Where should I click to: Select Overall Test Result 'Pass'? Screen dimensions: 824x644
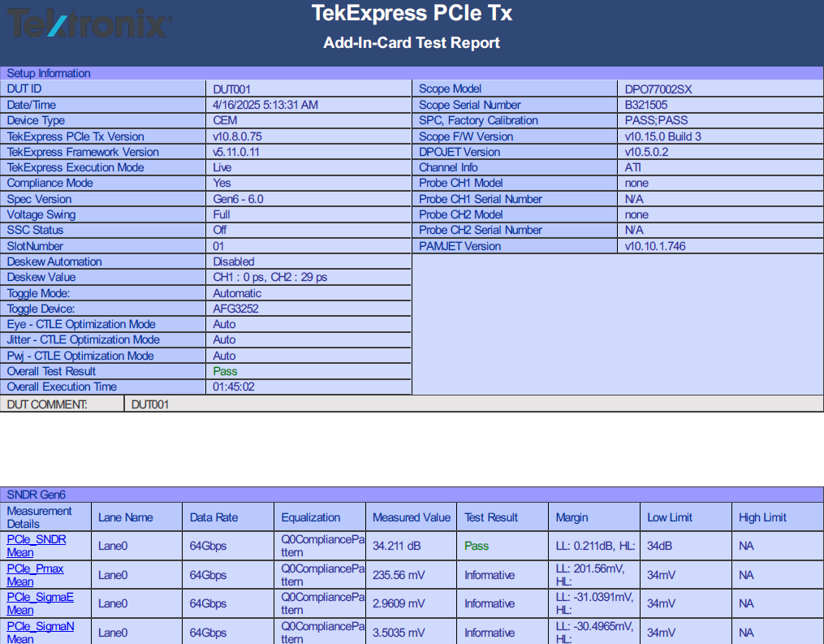click(x=225, y=371)
